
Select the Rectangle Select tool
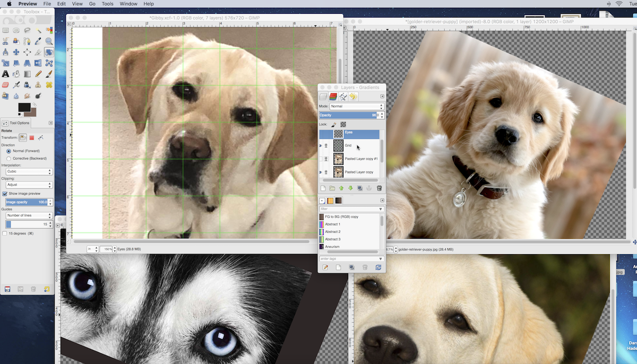pos(5,30)
